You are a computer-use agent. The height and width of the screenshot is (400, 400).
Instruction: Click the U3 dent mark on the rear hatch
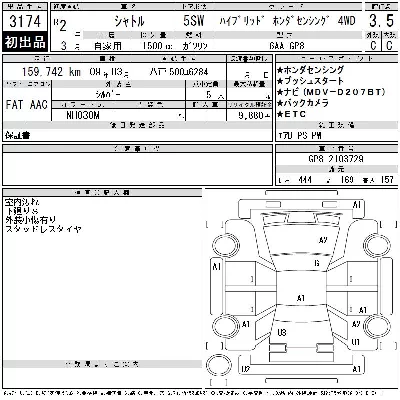[x=282, y=332]
